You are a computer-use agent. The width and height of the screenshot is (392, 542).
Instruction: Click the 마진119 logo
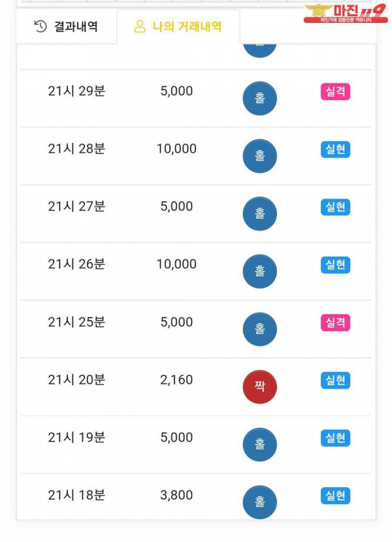click(346, 13)
